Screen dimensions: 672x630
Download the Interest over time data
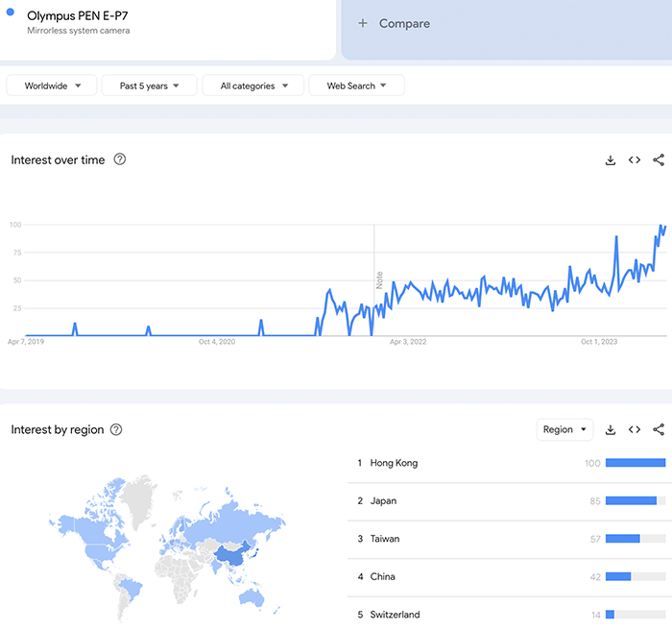click(610, 160)
